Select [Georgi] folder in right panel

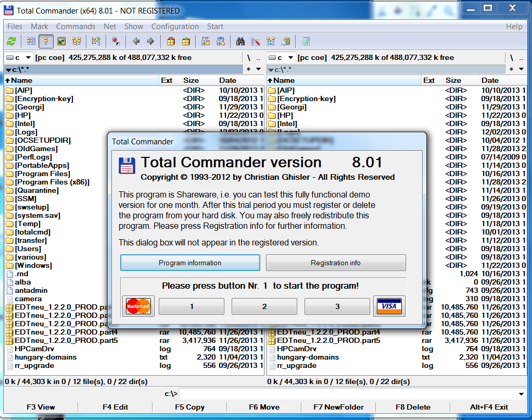pyautogui.click(x=292, y=107)
